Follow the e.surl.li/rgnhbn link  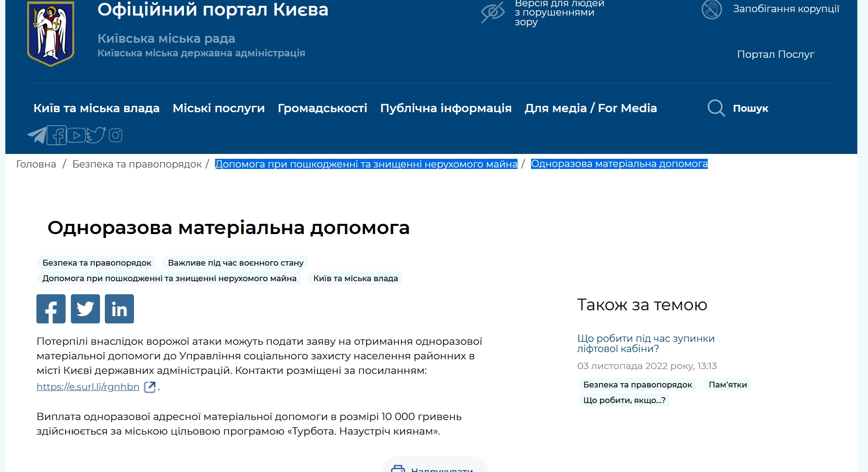88,387
